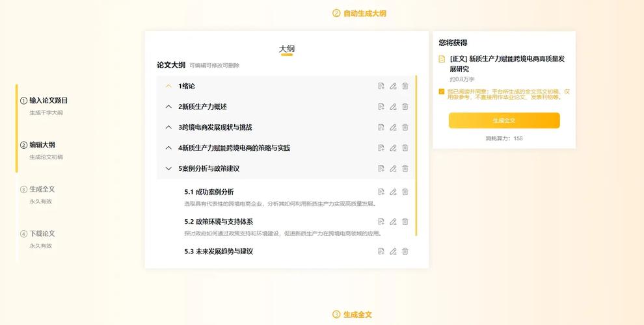
Task: Click document icon beside [正文] title
Action: click(x=442, y=59)
